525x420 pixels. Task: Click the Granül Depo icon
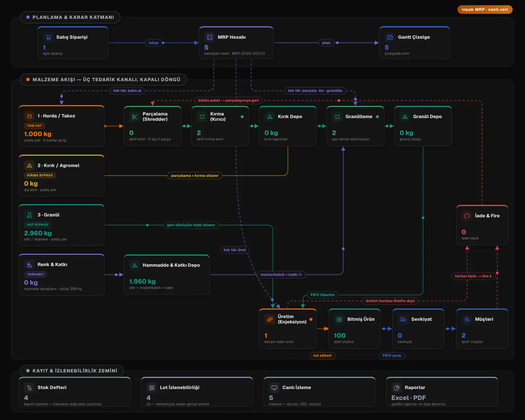pos(405,117)
